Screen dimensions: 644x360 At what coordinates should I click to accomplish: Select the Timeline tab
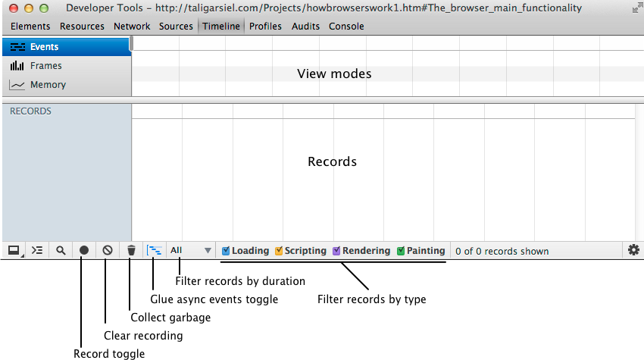point(221,27)
